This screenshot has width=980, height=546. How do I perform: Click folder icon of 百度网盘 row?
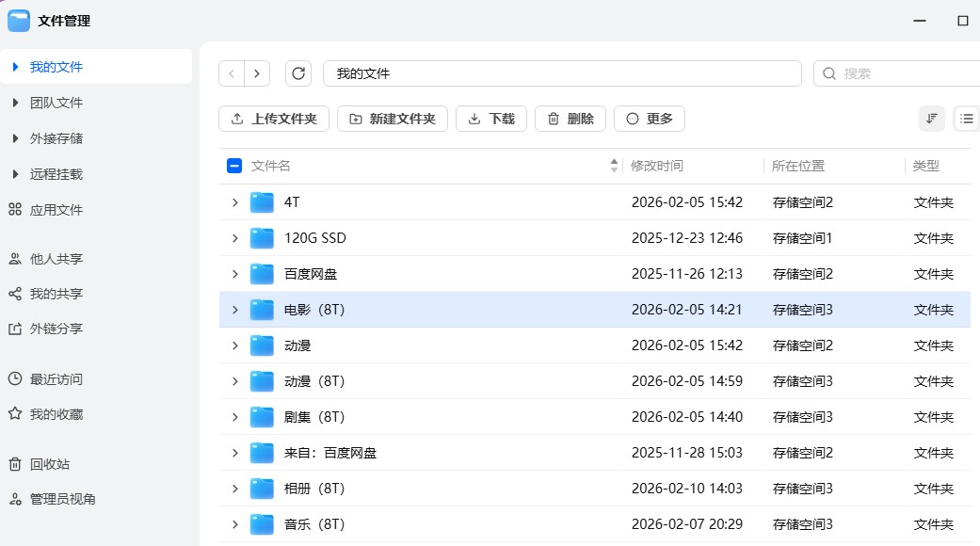262,274
